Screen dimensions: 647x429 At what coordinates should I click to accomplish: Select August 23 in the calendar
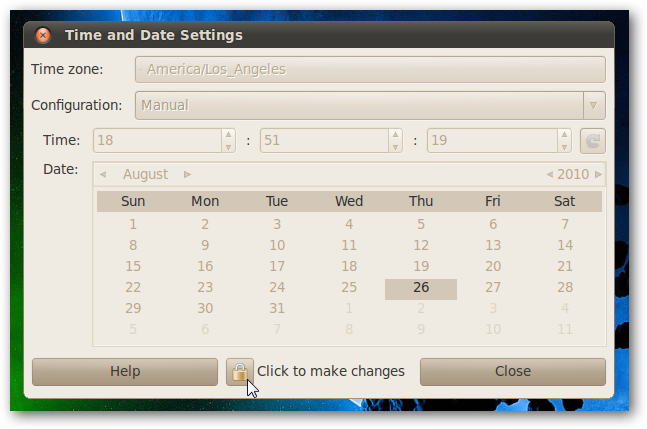pyautogui.click(x=205, y=288)
